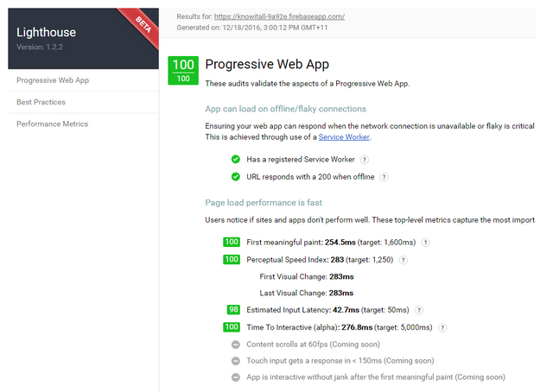This screenshot has width=553, height=392.
Task: Click These audits validate the aspects description
Action: [308, 84]
